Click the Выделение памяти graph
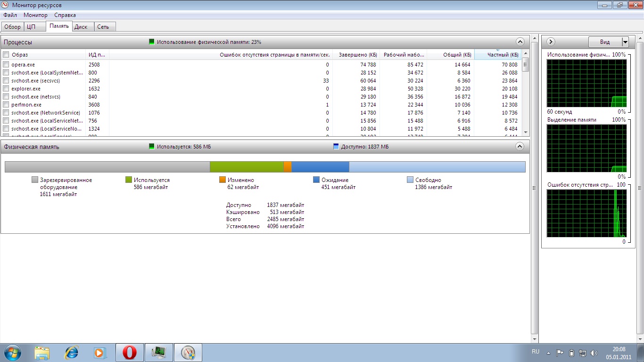The width and height of the screenshot is (644, 362). pos(586,148)
